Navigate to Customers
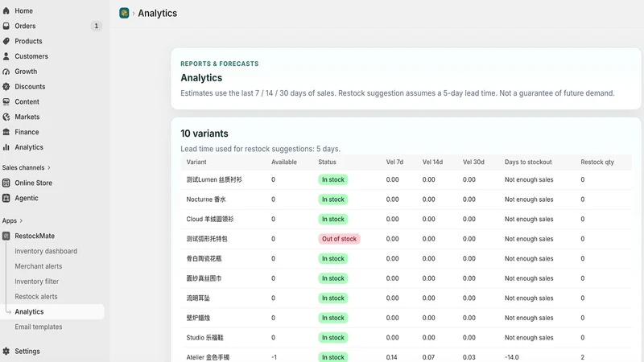 31,56
